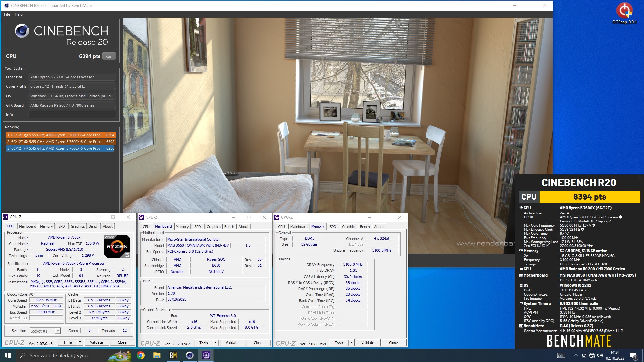Click the Level 3 cache value 32 MBytes
The width and height of the screenshot is (644, 362).
(99, 318)
